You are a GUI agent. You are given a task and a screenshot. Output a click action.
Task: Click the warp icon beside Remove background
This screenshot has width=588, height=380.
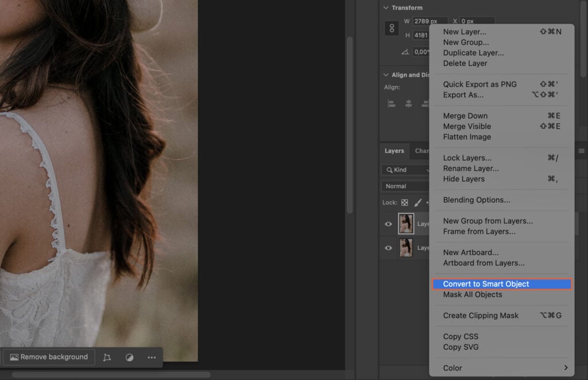107,356
